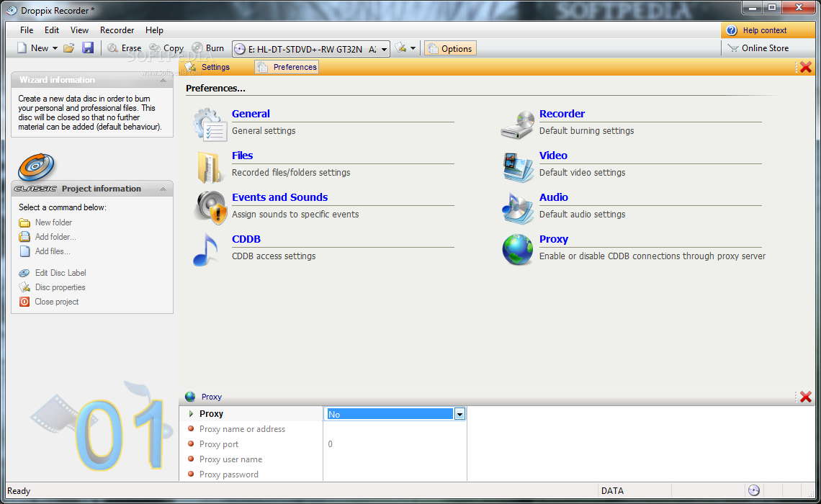Switch to the Preferences tab
The height and width of the screenshot is (504, 821).
pos(287,67)
